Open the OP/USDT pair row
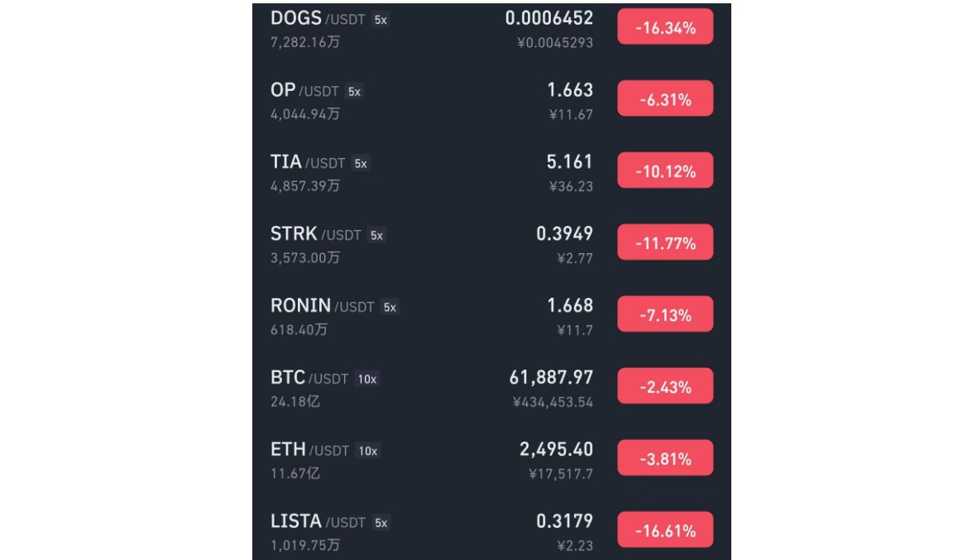Image resolution: width=977 pixels, height=560 pixels. tap(491, 99)
